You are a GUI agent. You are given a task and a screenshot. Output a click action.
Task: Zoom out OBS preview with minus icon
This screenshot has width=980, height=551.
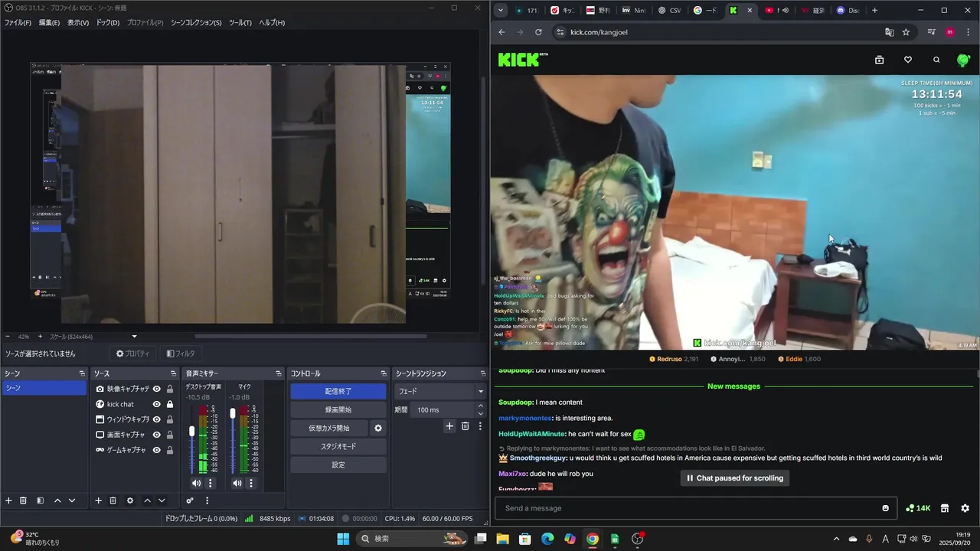[8, 337]
